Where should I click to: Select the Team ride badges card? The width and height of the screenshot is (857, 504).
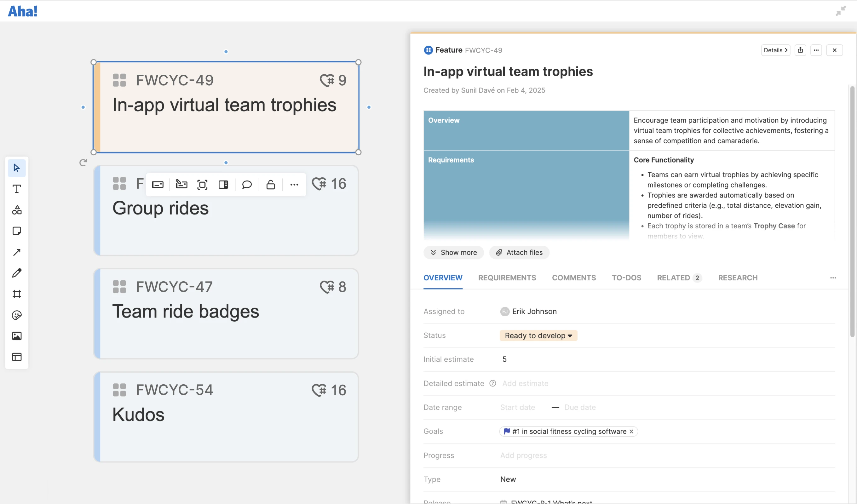[x=226, y=313]
